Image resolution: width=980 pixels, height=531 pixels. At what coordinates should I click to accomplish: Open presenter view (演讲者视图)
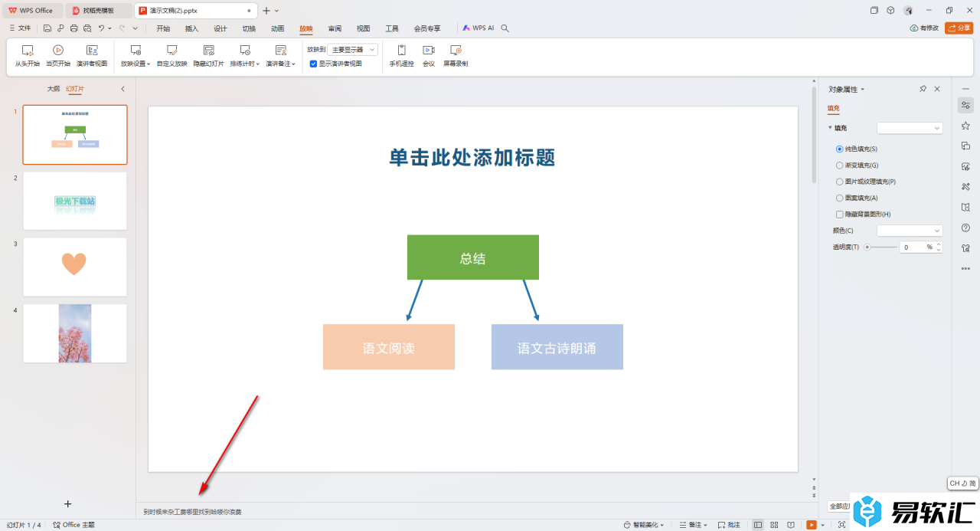coord(92,56)
